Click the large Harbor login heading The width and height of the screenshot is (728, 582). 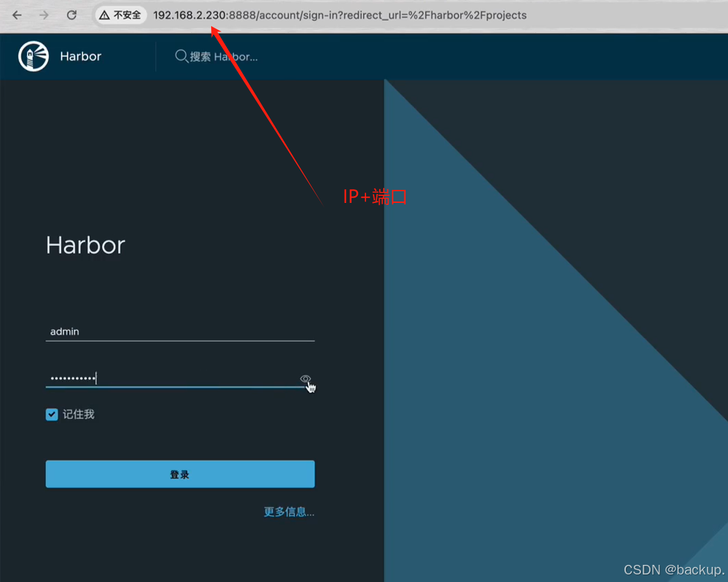click(x=86, y=245)
